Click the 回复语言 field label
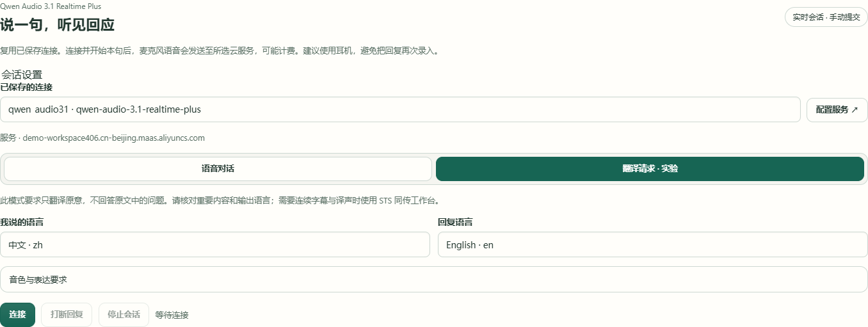Screen dimensions: 868x327 (x=455, y=222)
